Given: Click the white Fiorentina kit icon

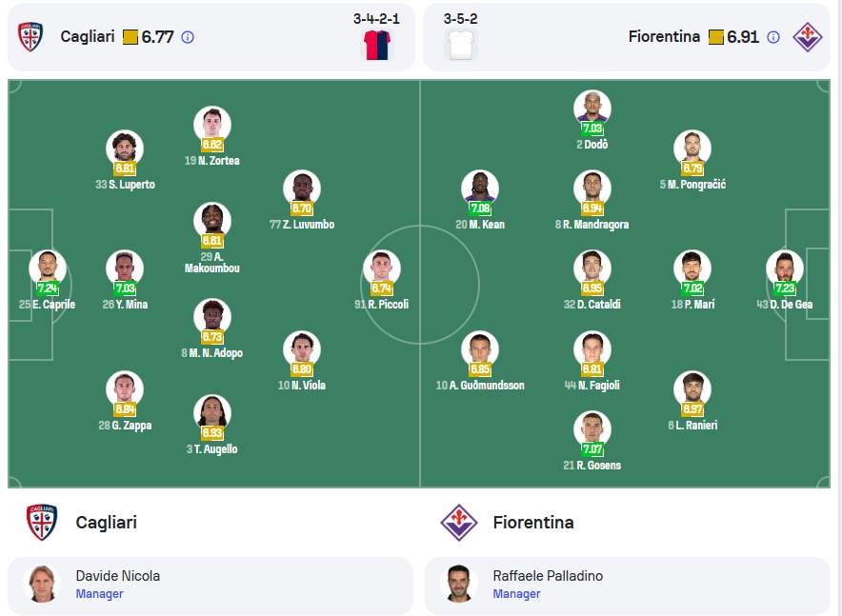Looking at the screenshot, I should click(461, 45).
